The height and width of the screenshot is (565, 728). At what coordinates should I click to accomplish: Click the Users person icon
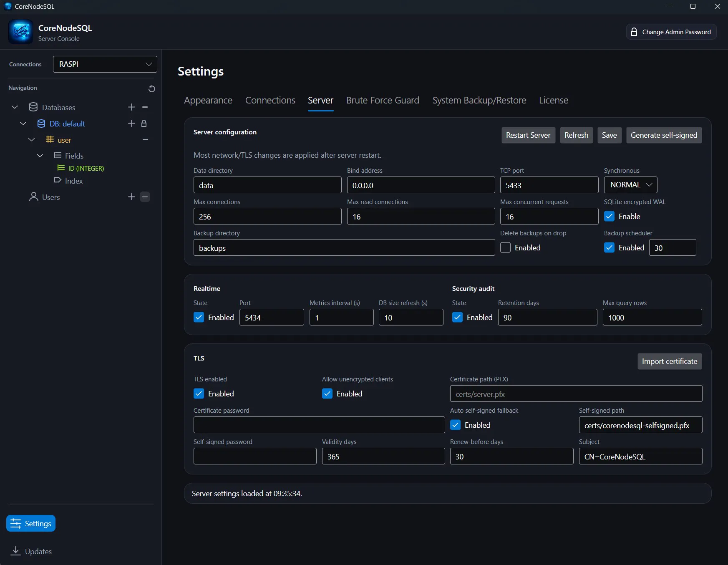[33, 197]
